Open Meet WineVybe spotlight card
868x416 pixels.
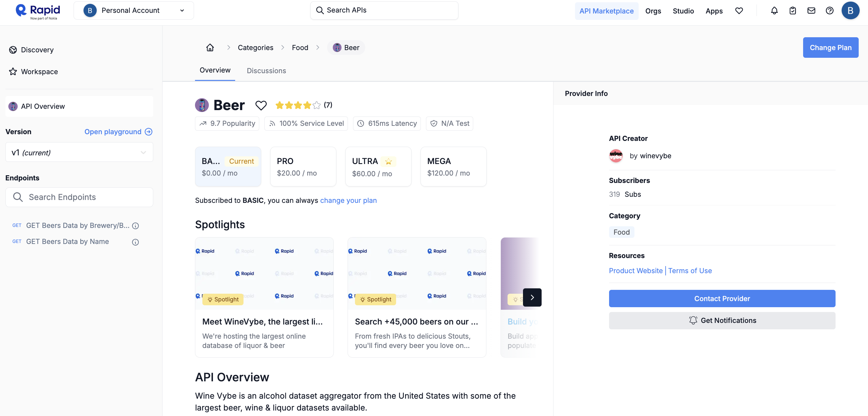click(264, 297)
